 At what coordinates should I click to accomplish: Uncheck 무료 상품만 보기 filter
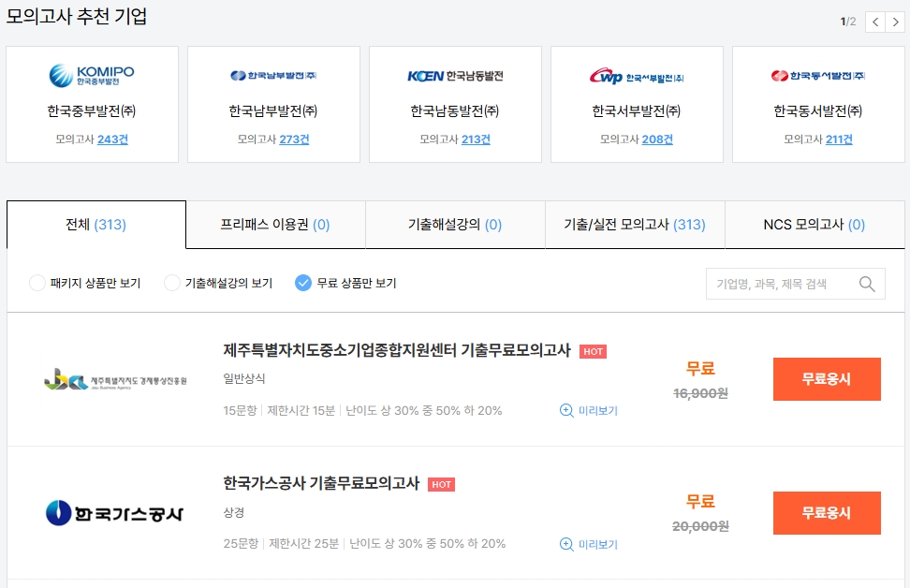[303, 283]
